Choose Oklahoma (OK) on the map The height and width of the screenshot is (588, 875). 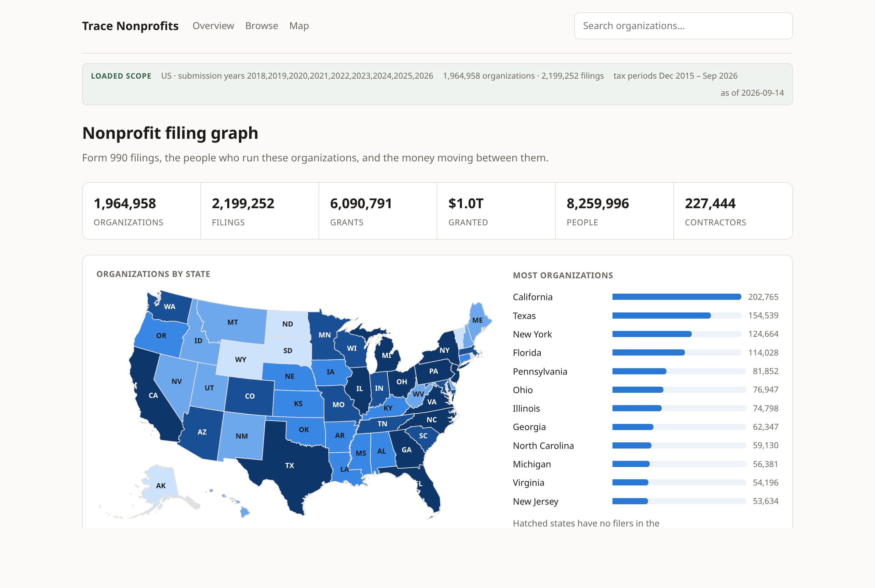(304, 430)
